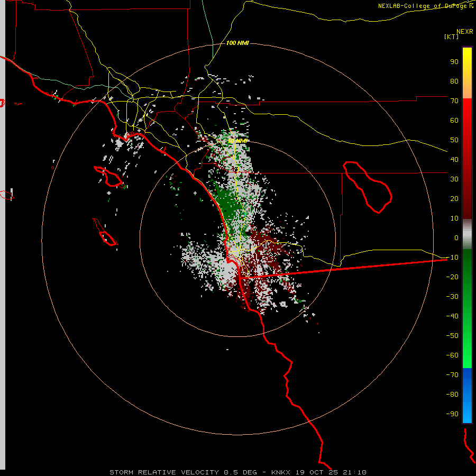Viewport: 476px width, 476px height.
Task: Select the -80 value on velocity scale
Action: (452, 395)
